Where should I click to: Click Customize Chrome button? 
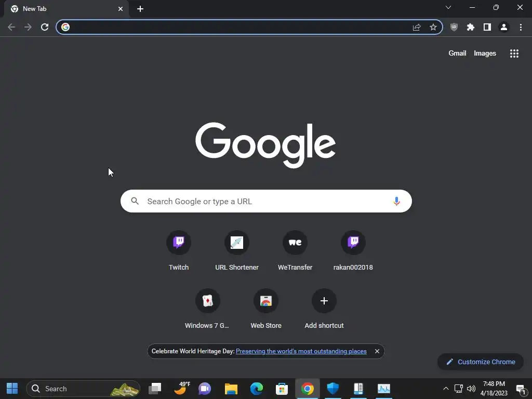click(481, 362)
